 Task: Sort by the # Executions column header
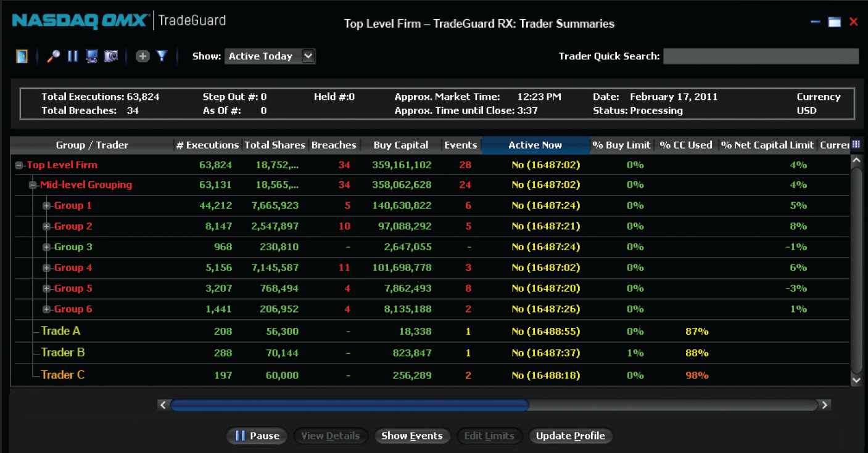[x=207, y=145]
